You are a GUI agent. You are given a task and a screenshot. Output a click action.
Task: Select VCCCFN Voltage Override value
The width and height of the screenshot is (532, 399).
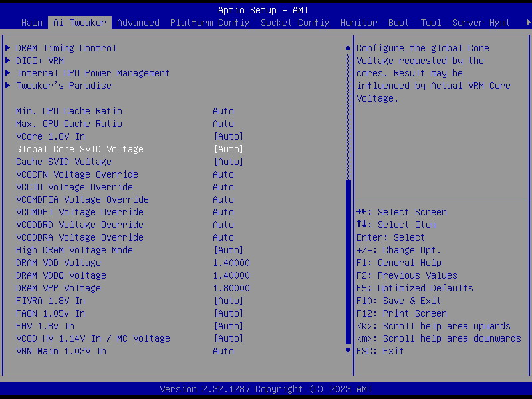click(x=223, y=174)
